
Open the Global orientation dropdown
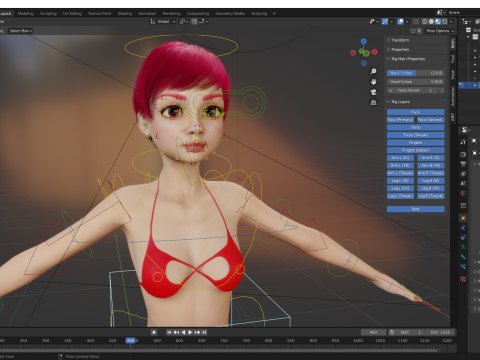[x=163, y=21]
